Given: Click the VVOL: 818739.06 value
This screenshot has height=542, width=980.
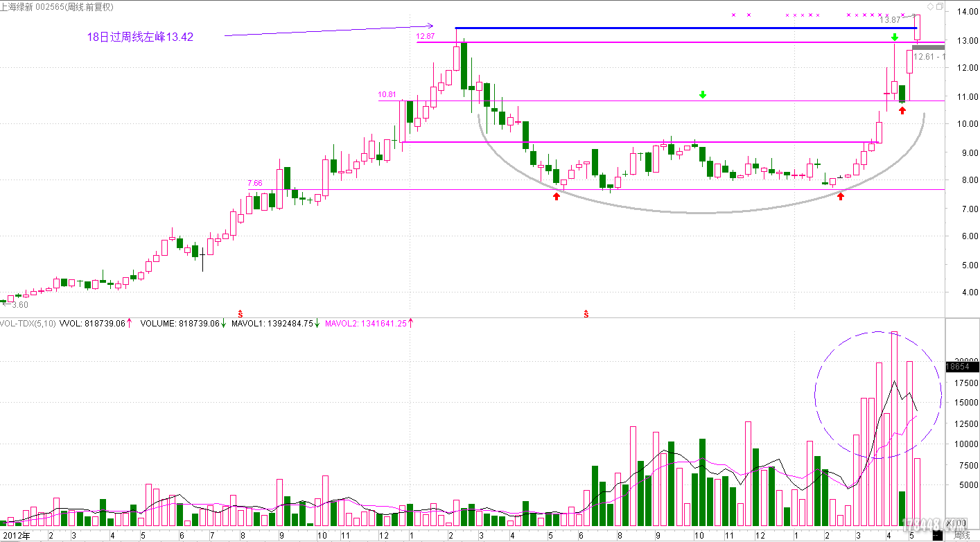Looking at the screenshot, I should pyautogui.click(x=92, y=323).
